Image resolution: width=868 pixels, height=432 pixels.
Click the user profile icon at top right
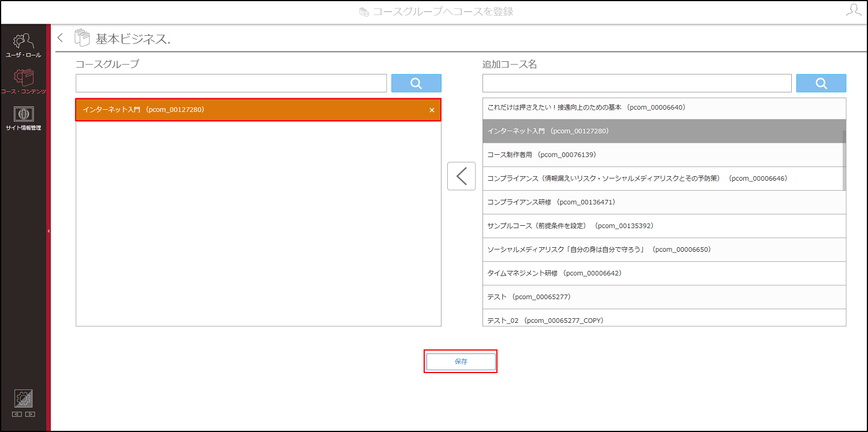[853, 11]
